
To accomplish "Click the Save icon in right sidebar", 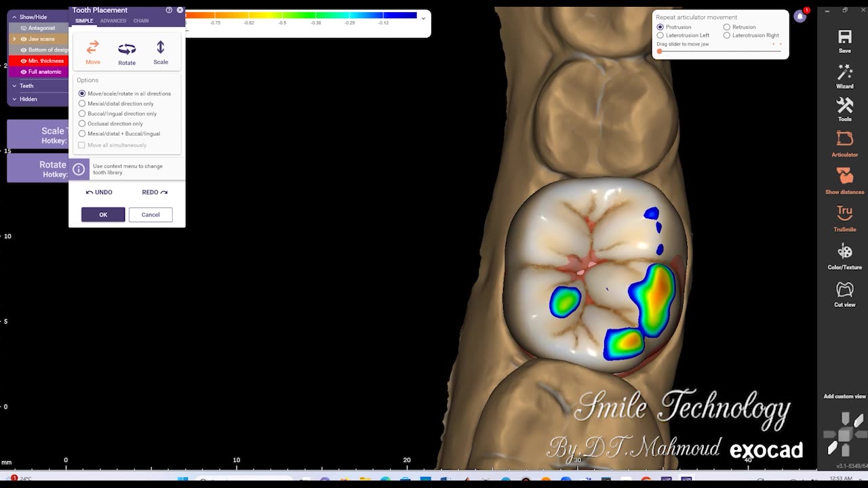I will tap(844, 41).
